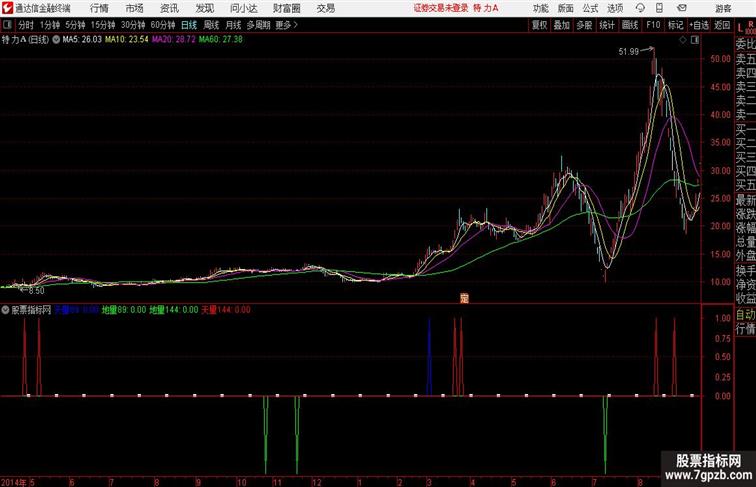
Task: Click the diamond icon above the chart
Action: tap(683, 40)
